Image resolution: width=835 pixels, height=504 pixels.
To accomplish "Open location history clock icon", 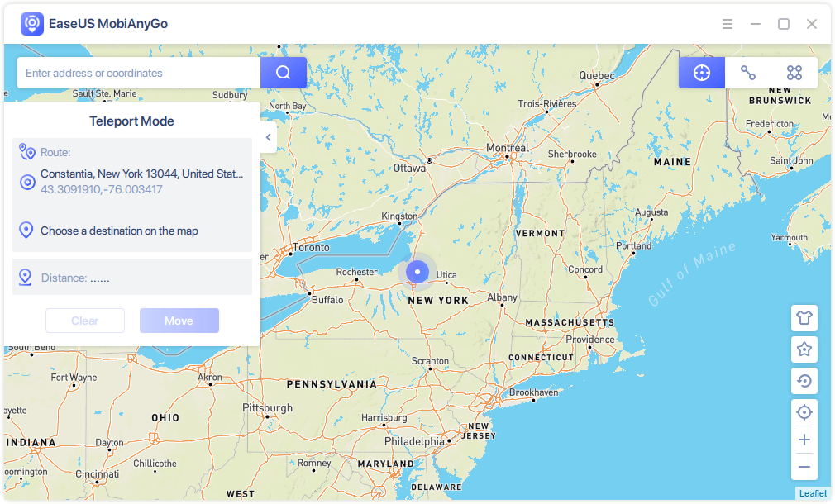I will 804,381.
